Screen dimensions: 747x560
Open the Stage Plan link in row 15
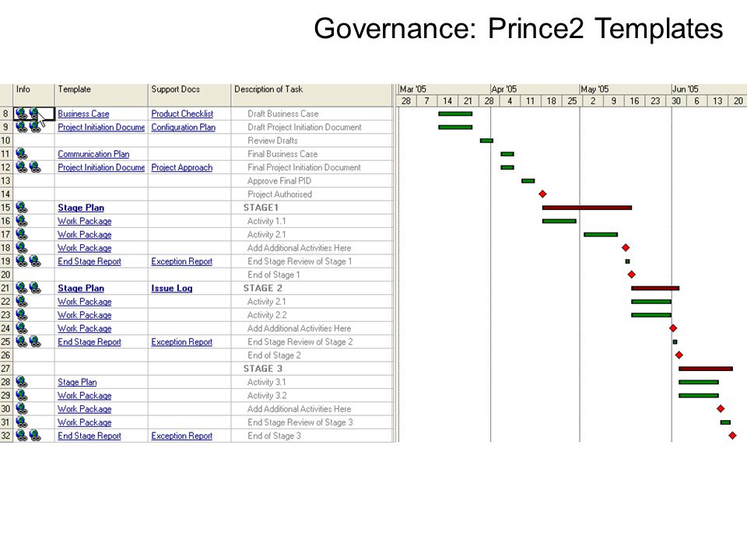tap(80, 208)
